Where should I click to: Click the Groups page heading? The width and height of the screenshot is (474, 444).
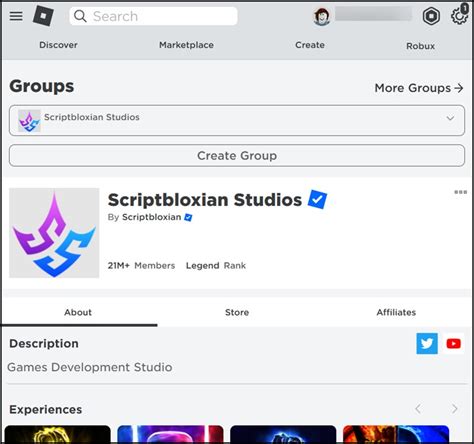point(42,86)
